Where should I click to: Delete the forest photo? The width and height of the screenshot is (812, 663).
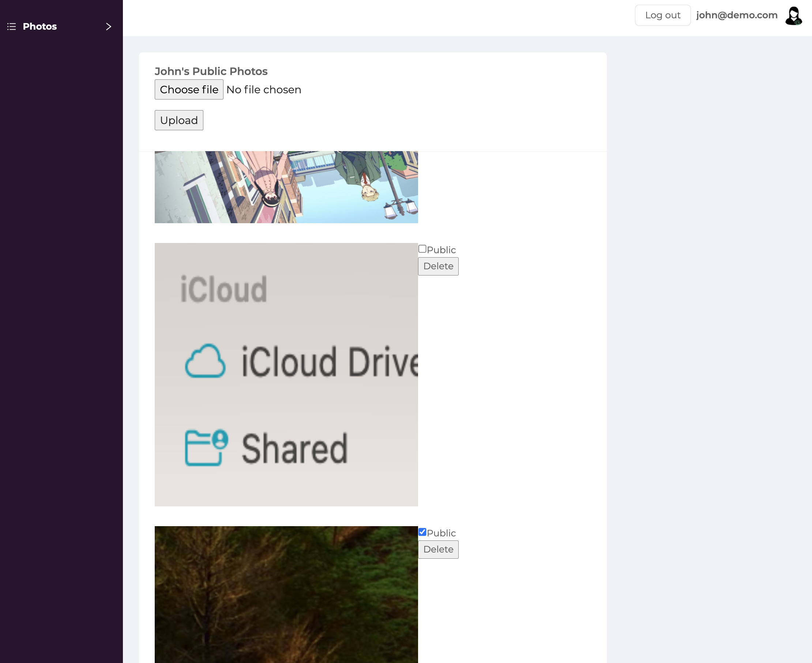coord(438,550)
